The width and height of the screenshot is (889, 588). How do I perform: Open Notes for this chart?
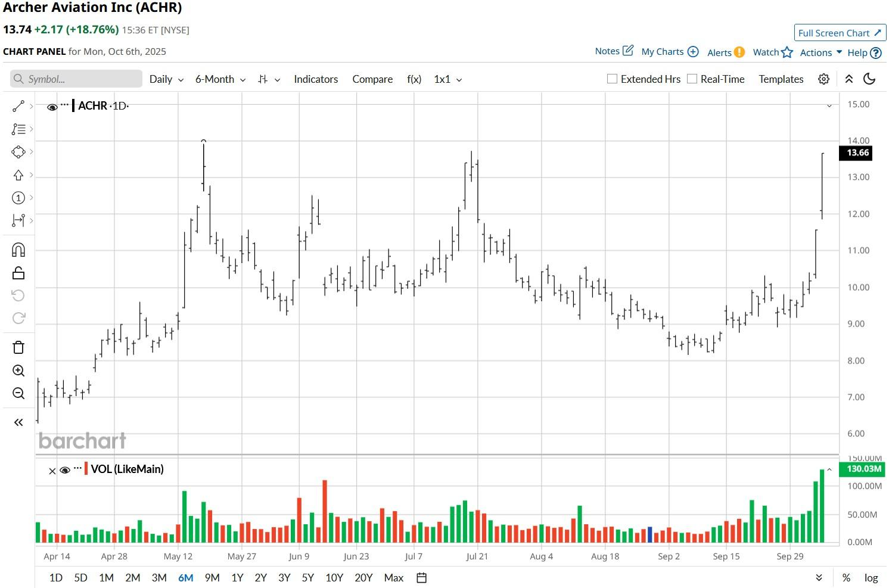[614, 51]
